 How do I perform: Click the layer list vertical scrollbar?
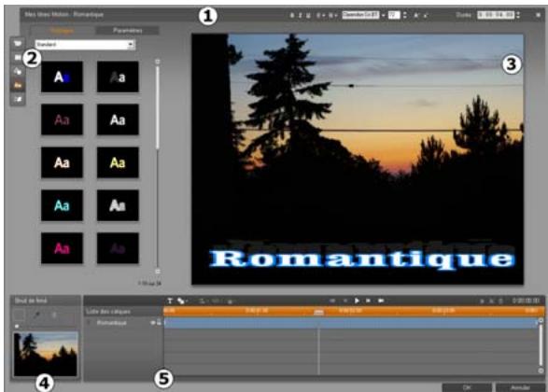(541, 345)
